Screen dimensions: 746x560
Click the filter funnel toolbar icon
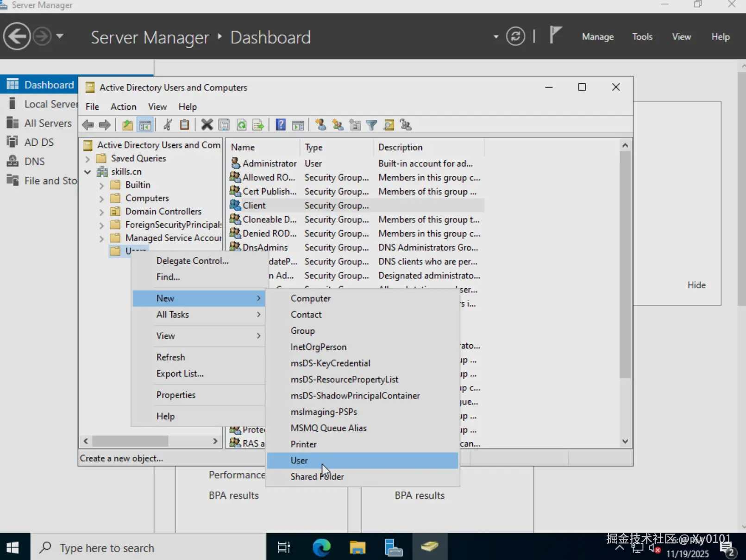coord(371,125)
